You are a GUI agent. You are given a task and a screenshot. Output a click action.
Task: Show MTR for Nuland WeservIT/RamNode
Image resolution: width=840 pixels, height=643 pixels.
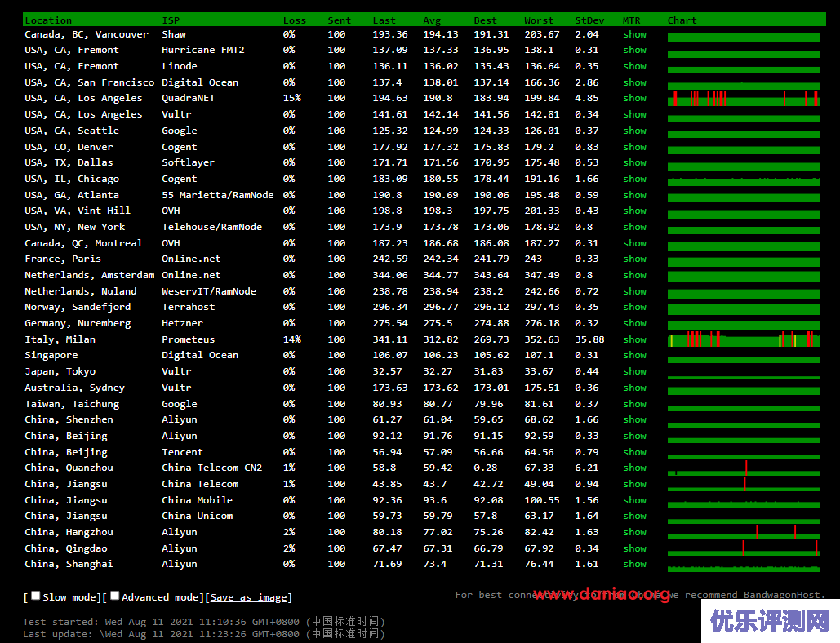635,291
